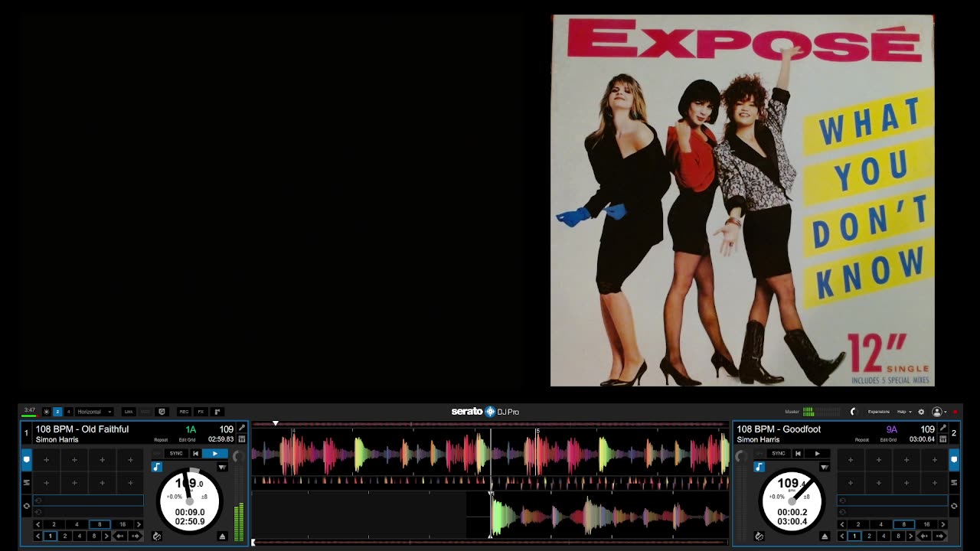Screen dimensions: 980x551
Task: Select the auto loop tab on deck 2
Action: point(954,506)
